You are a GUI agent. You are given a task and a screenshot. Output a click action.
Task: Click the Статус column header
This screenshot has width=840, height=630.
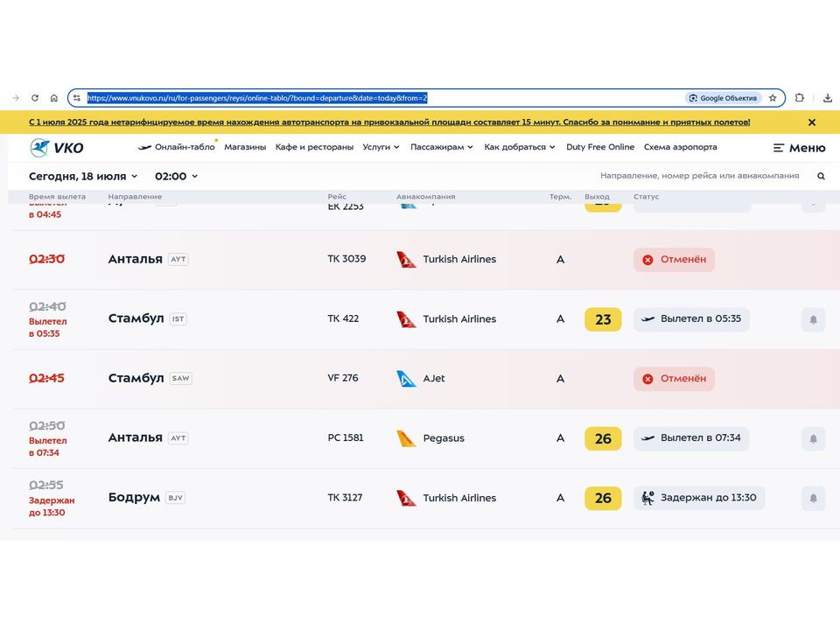[646, 197]
